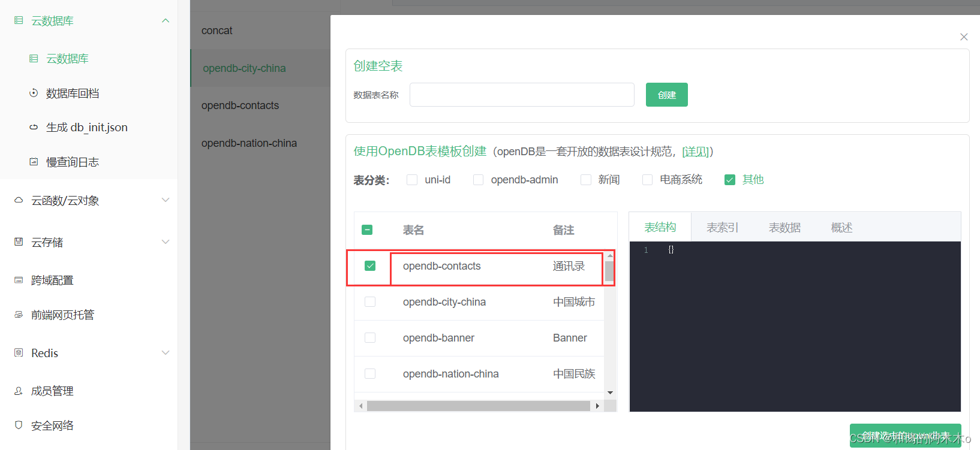Toggle the 电商系统 category checkbox
980x450 pixels.
click(x=647, y=180)
